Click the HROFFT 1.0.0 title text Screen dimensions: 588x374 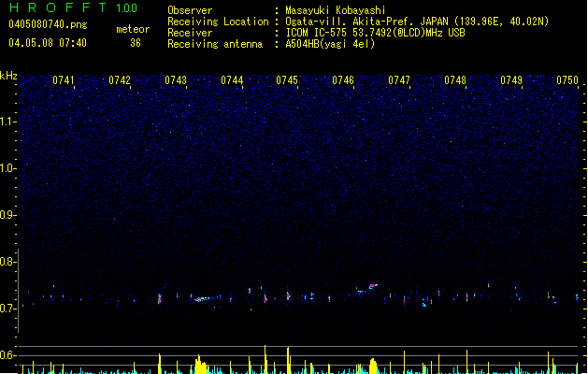pos(73,7)
